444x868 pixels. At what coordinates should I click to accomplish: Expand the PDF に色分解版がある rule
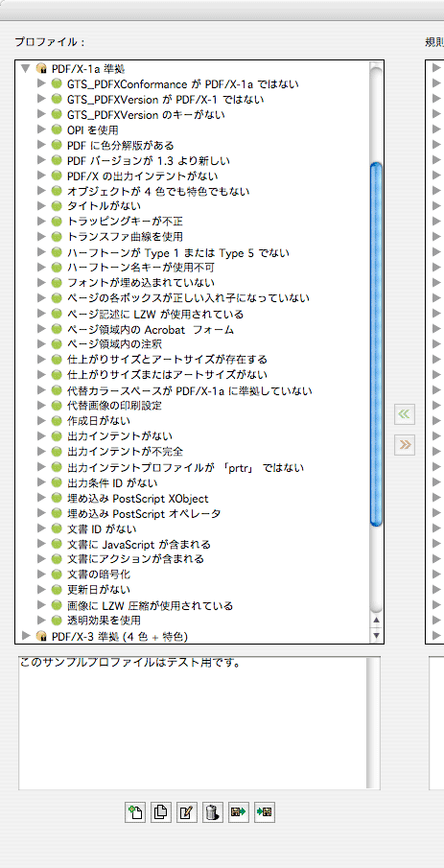tap(41, 146)
